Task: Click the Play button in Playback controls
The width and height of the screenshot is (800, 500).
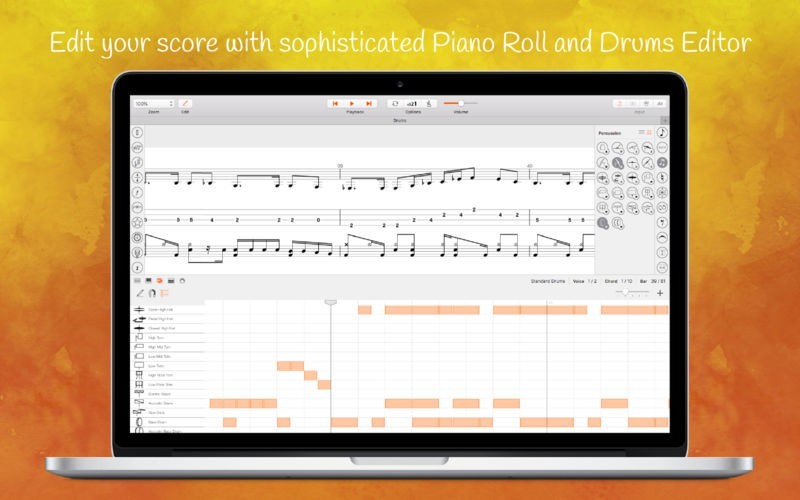Action: 352,103
